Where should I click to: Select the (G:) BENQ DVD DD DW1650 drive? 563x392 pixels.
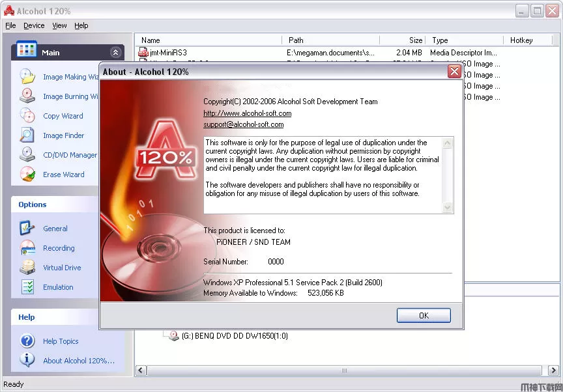[x=235, y=336]
